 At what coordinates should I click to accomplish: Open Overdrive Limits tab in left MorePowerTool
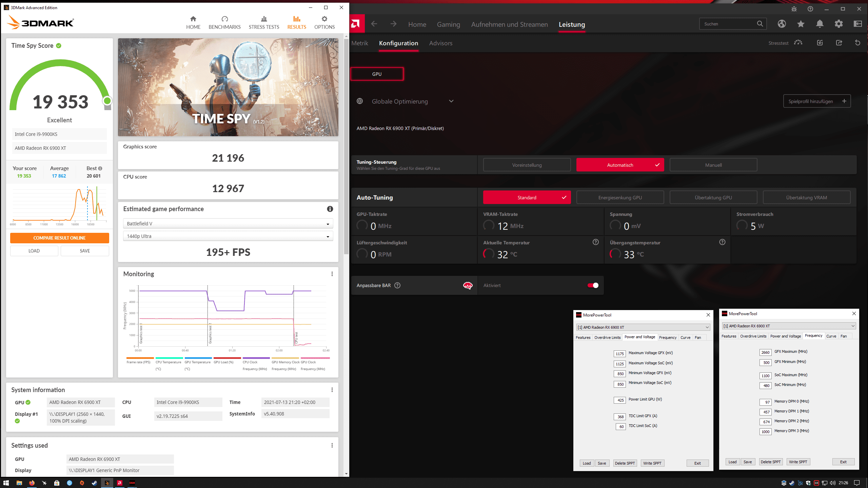click(607, 337)
